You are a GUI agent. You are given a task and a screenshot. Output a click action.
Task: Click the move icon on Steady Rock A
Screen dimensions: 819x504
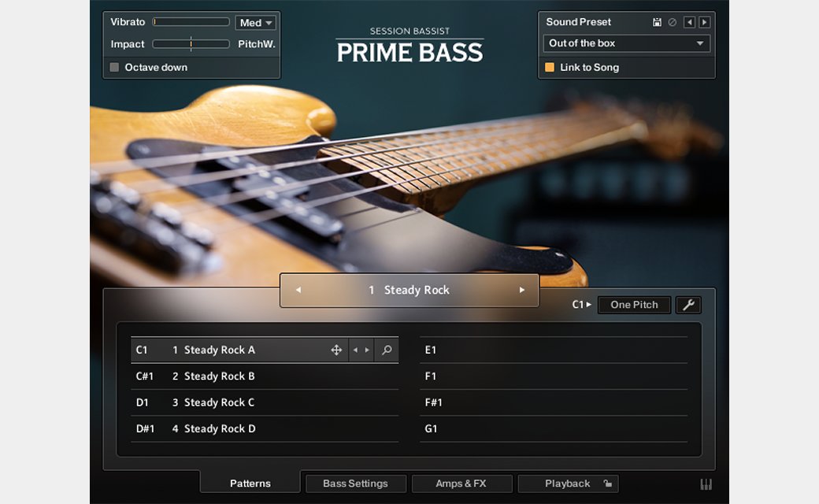[336, 350]
